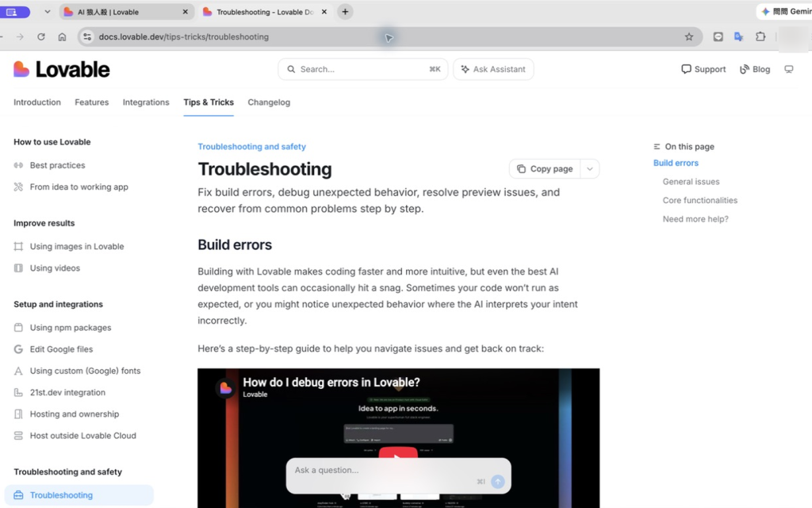The height and width of the screenshot is (508, 812).
Task: Bookmark this page with star icon
Action: 689,37
